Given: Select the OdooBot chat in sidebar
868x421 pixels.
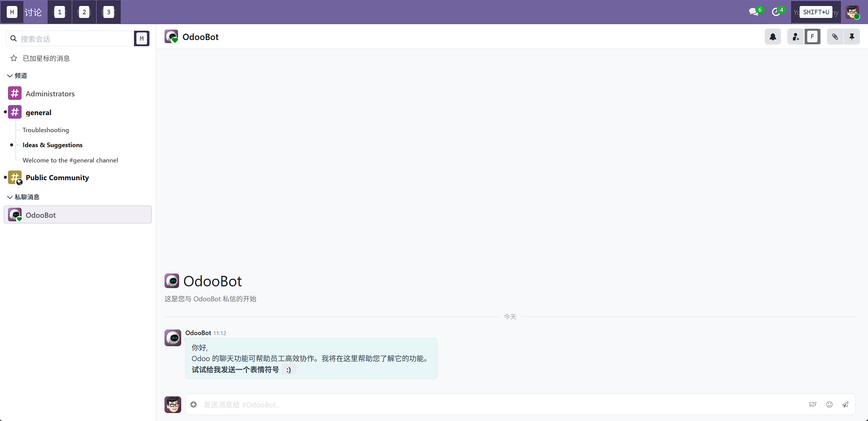Looking at the screenshot, I should coord(78,215).
